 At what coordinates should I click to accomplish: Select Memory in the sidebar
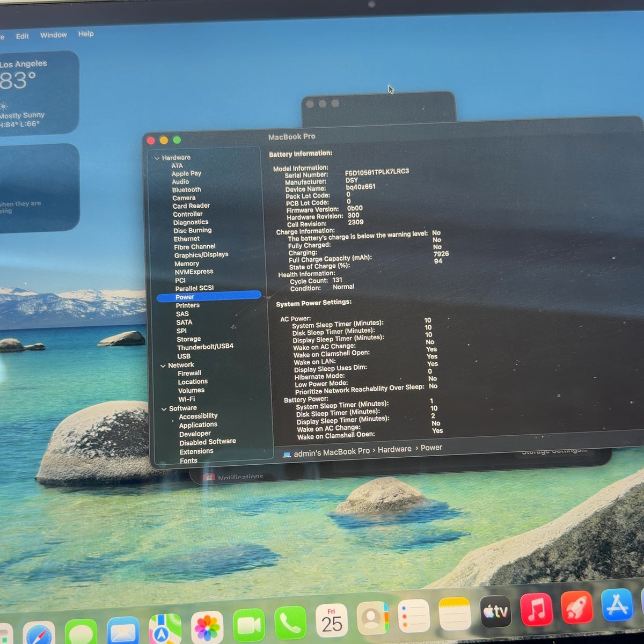coord(186,264)
